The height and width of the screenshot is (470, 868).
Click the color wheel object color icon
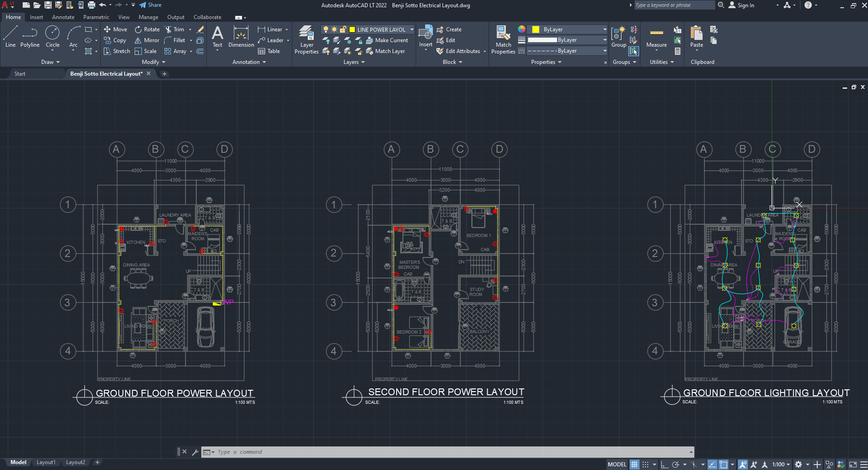pos(522,29)
